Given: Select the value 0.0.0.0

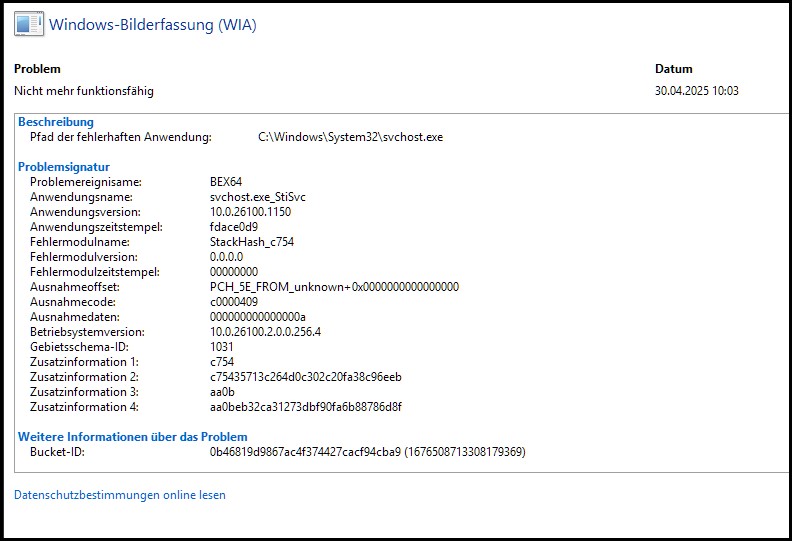Looking at the screenshot, I should [x=226, y=257].
